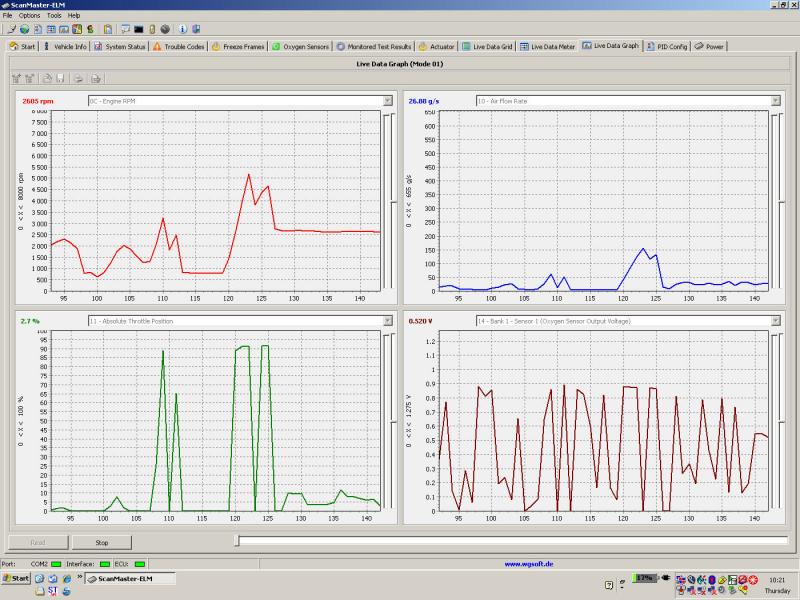Screen dimensions: 800x600
Task: Click the vertical slider beside the Engine RPM graph
Action: (x=392, y=200)
